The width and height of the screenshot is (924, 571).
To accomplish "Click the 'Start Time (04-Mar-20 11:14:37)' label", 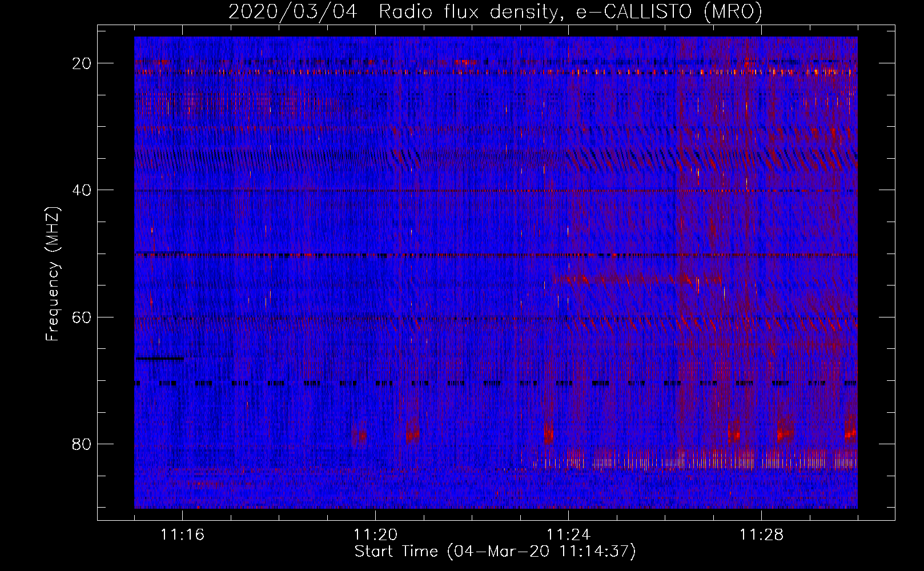I will (495, 552).
